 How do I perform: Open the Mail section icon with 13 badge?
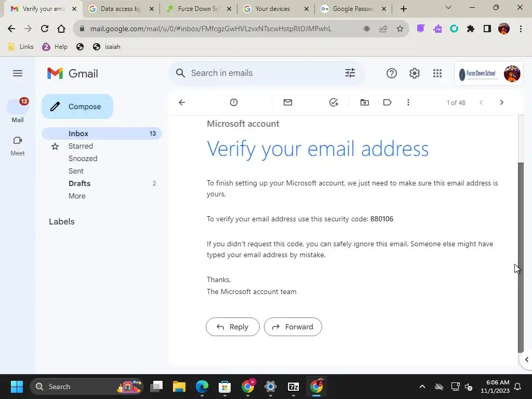(18, 107)
